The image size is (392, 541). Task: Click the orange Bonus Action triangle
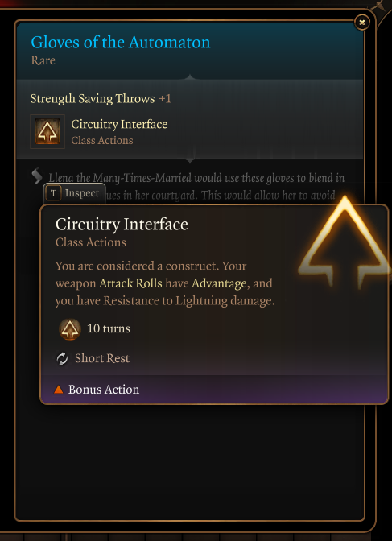[x=59, y=390]
